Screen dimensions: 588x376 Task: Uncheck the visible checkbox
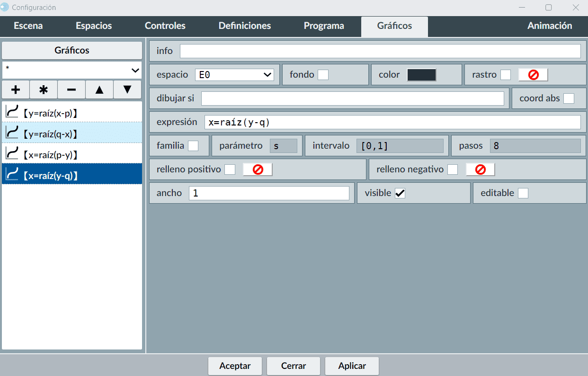pyautogui.click(x=400, y=193)
